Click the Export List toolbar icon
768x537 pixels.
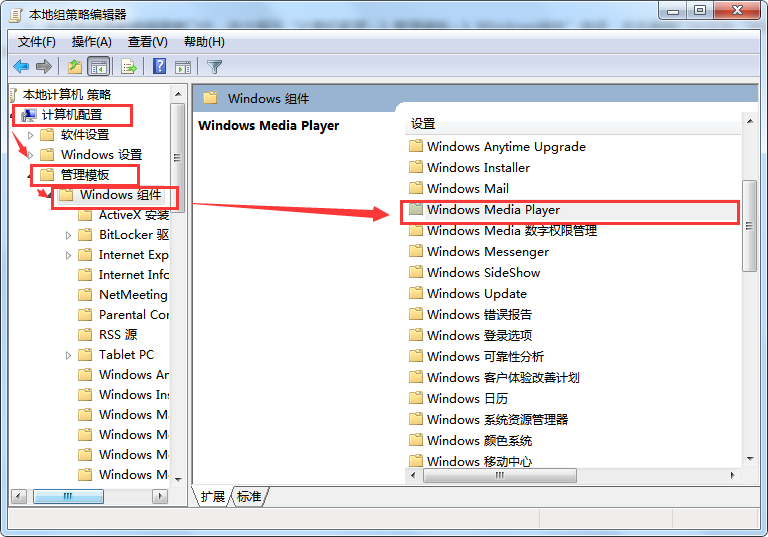[x=128, y=67]
